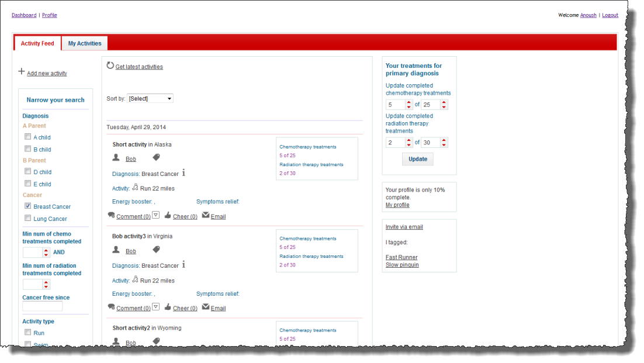Viewport: 644px width, 363px height.
Task: Increase completed chemotherapy treatments count stepper
Action: pos(408,102)
